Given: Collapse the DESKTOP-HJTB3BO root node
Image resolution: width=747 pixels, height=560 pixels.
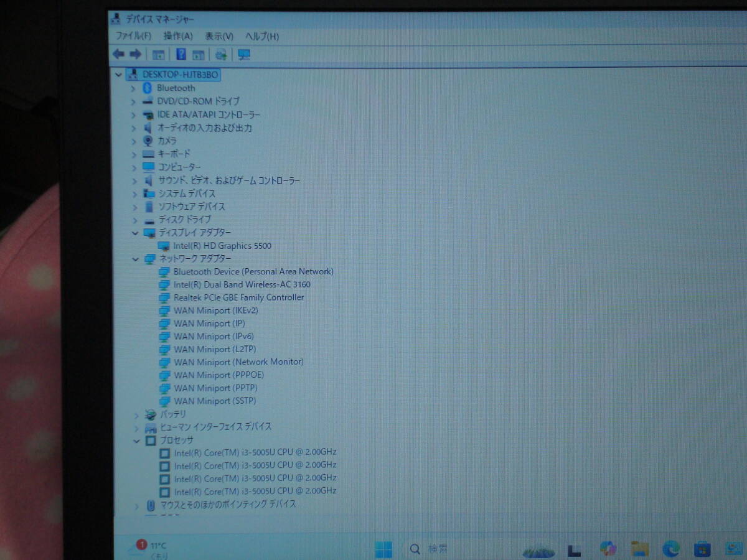Looking at the screenshot, I should (x=119, y=75).
